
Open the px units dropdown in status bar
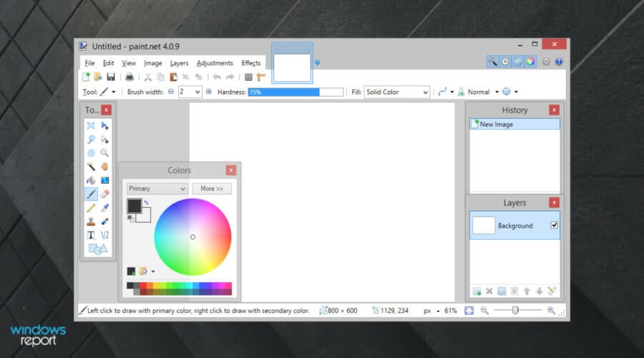coord(431,311)
